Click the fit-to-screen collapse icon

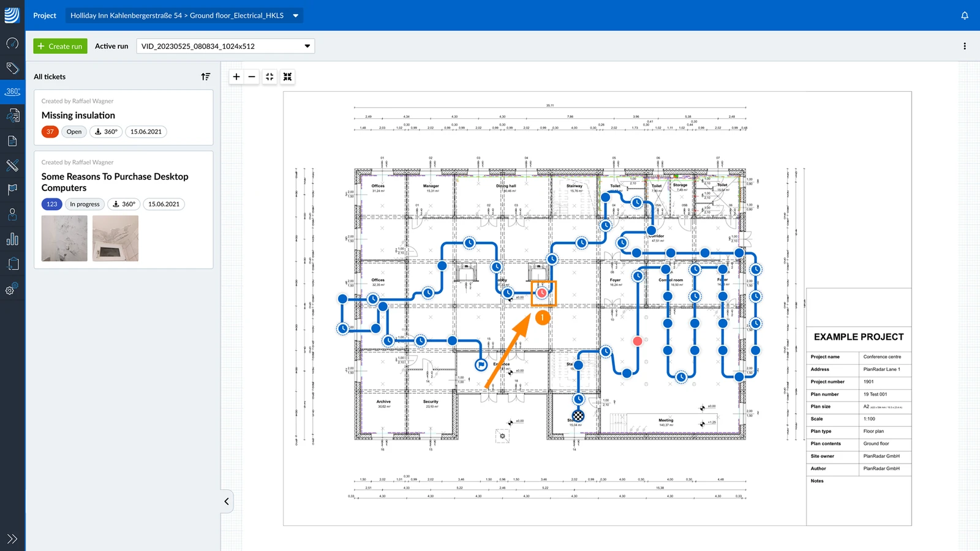[x=269, y=77]
